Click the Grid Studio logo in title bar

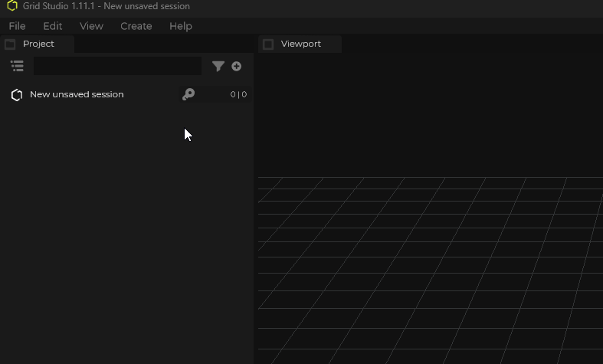11,6
